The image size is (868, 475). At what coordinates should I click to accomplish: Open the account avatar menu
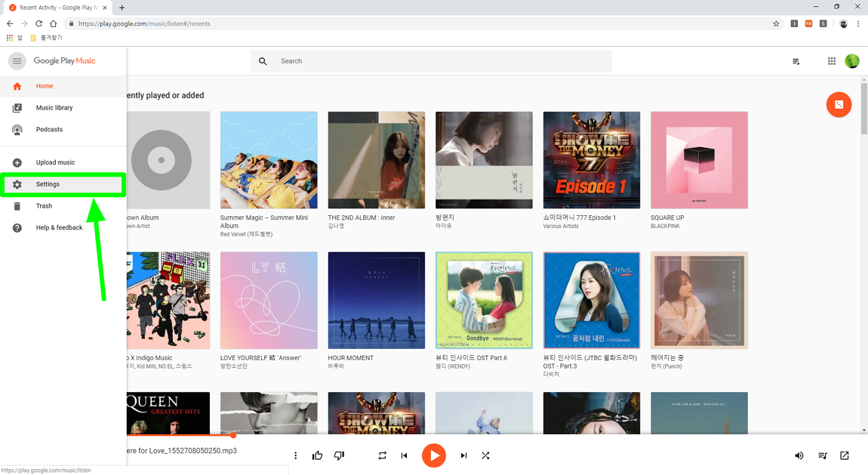click(852, 61)
